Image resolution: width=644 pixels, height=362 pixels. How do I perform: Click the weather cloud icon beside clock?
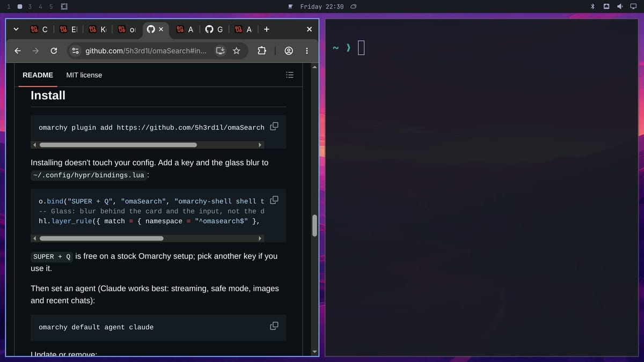tap(353, 6)
